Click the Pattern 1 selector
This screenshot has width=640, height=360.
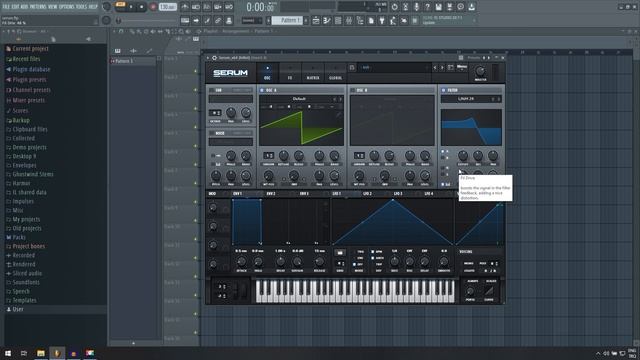(288, 20)
